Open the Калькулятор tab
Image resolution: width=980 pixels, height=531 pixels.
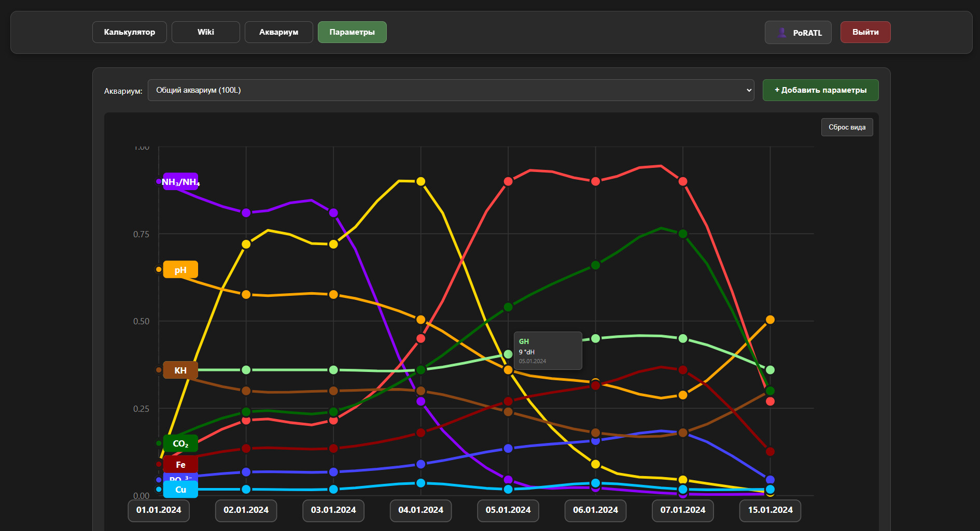pyautogui.click(x=130, y=32)
